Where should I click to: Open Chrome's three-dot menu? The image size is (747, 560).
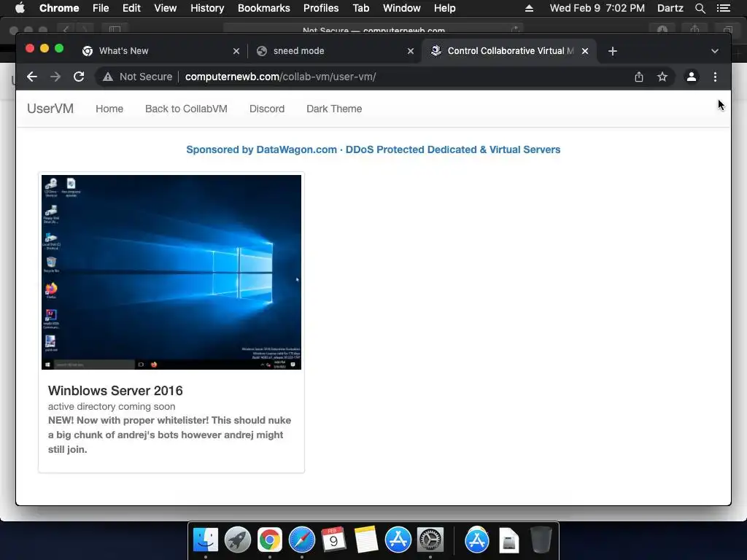point(715,77)
